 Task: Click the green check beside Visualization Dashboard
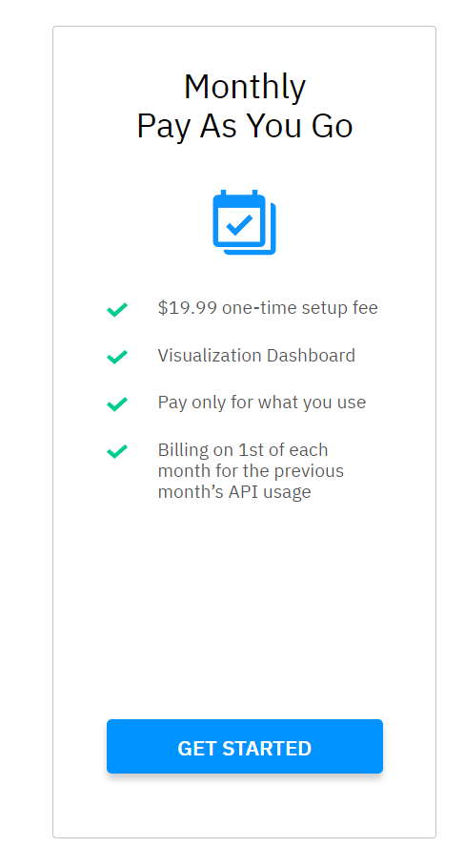[x=117, y=357]
